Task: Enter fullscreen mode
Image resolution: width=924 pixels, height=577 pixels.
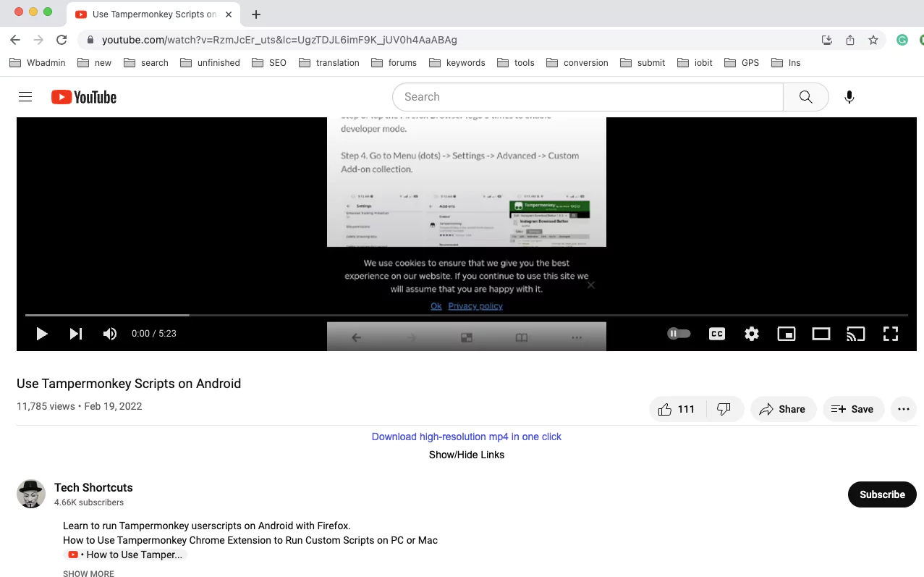Action: 890,334
